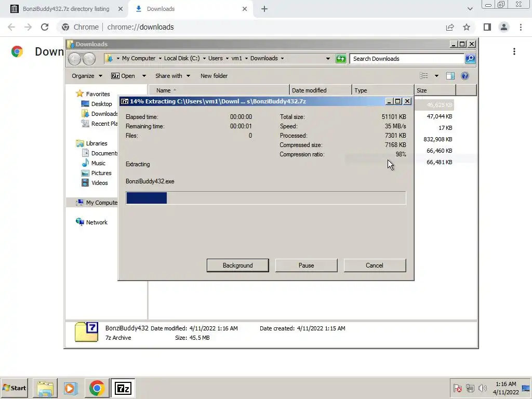532x399 pixels.
Task: Click the search magnifier icon in Explorer
Action: coord(470,59)
